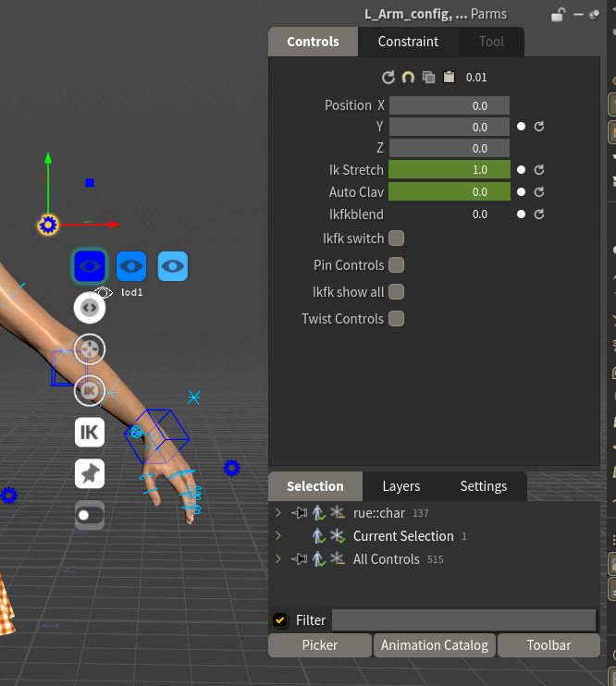Click the square white IK button

[90, 433]
